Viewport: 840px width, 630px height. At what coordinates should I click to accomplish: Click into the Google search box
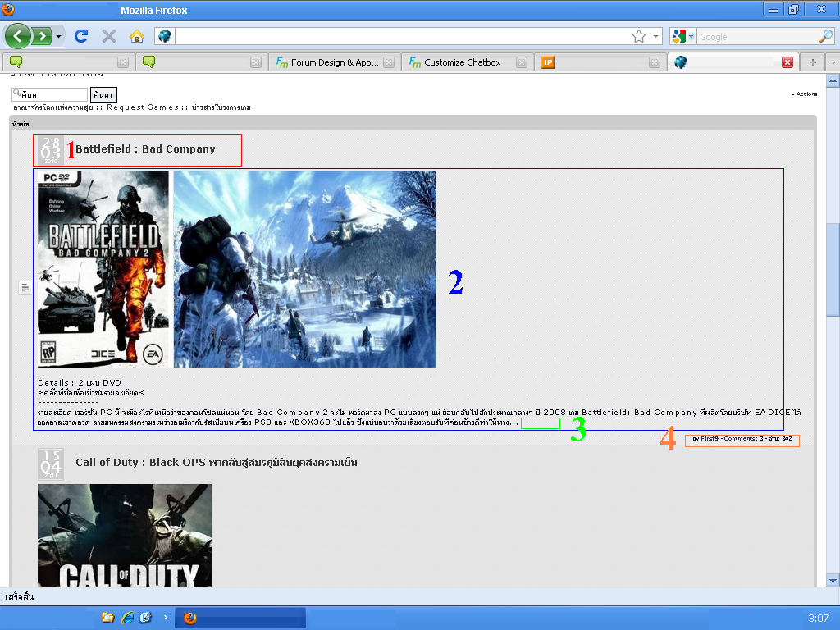(x=757, y=36)
